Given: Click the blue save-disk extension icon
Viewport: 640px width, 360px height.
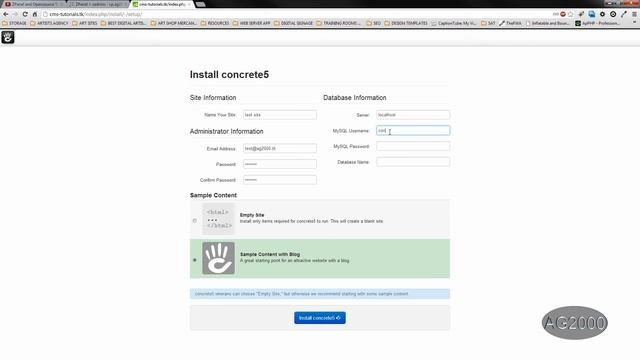Looking at the screenshot, I should (591, 14).
